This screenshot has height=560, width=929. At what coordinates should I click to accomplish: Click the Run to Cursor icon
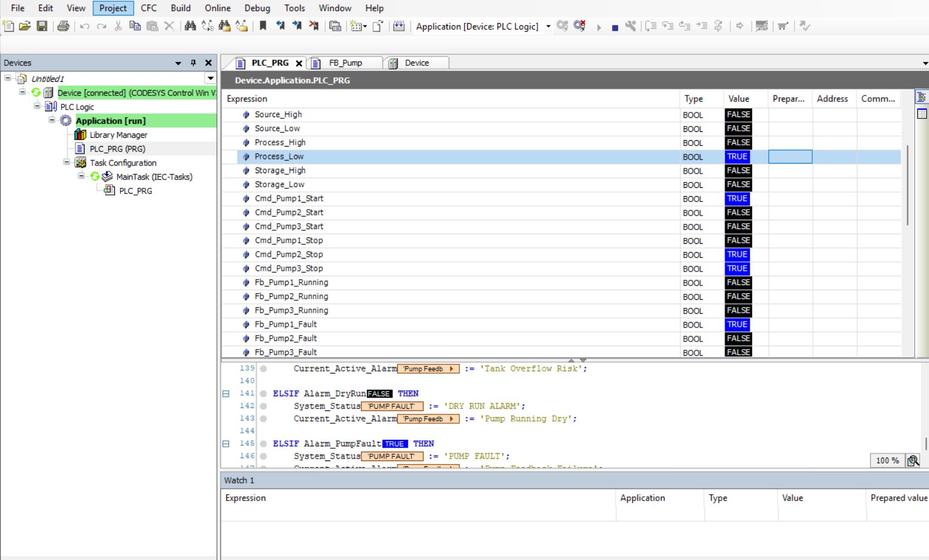[702, 26]
